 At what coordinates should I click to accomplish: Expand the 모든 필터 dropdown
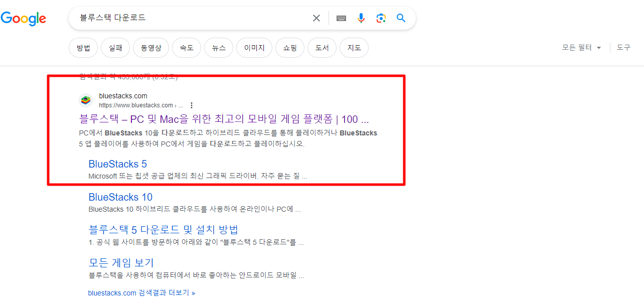point(581,48)
